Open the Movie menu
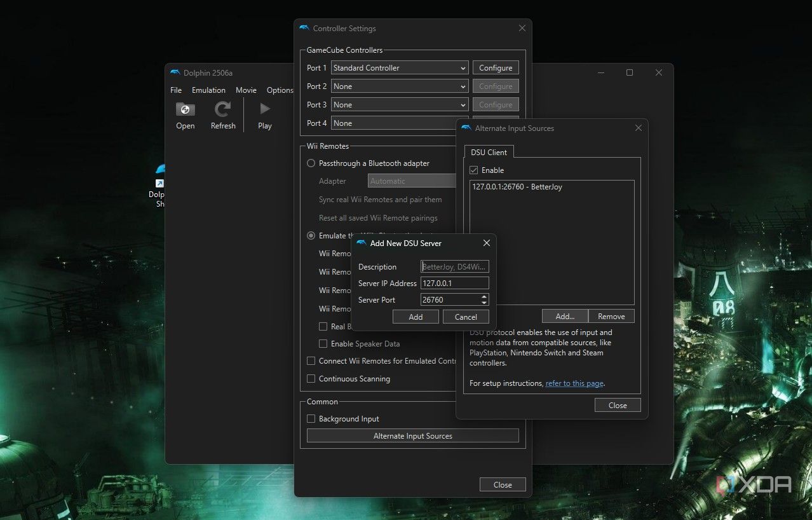The height and width of the screenshot is (520, 812). point(246,90)
